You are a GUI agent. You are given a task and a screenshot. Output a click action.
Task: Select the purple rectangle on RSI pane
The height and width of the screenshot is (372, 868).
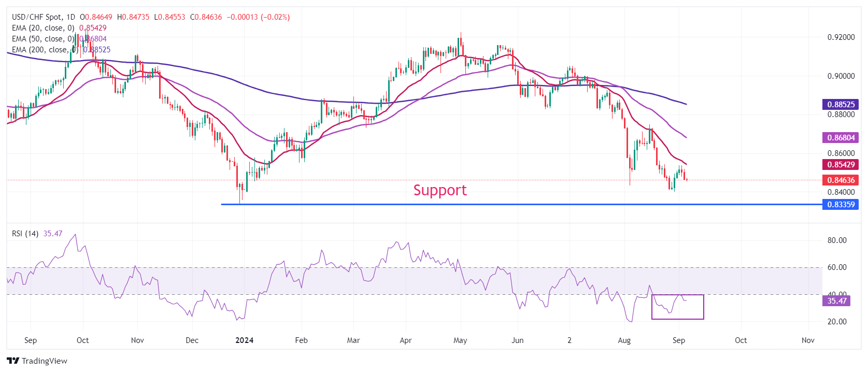click(678, 307)
